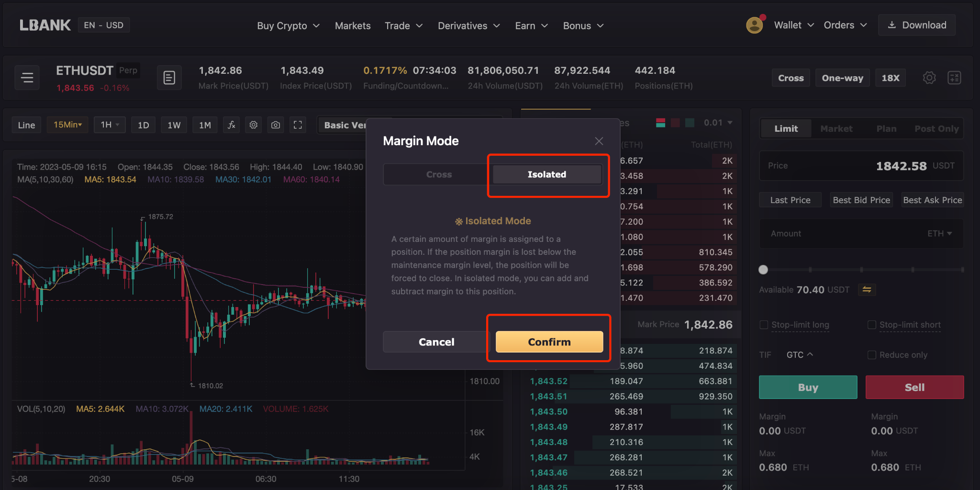This screenshot has height=490, width=980.
Task: Open the calculator icon near leverage
Action: (x=954, y=78)
